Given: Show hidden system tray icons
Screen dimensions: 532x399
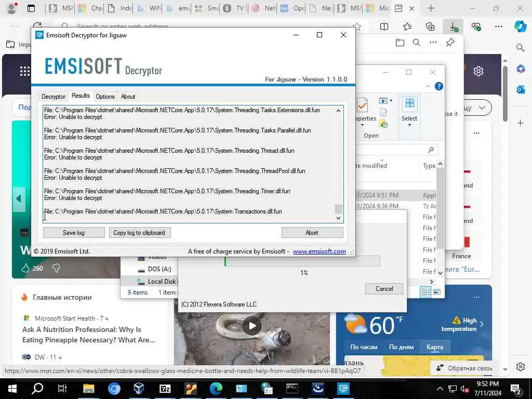Looking at the screenshot, I should pos(440,389).
